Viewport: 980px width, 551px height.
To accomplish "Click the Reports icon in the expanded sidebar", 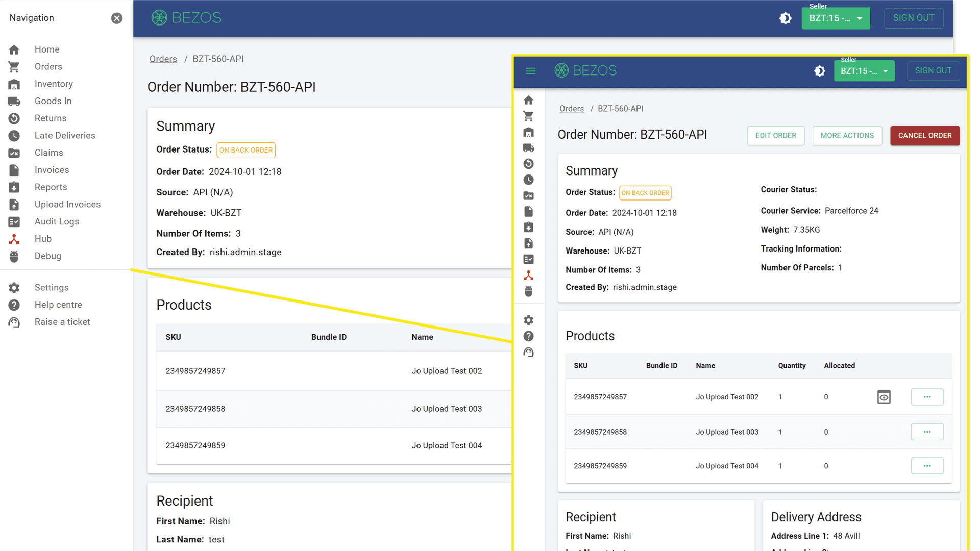I will 14,187.
